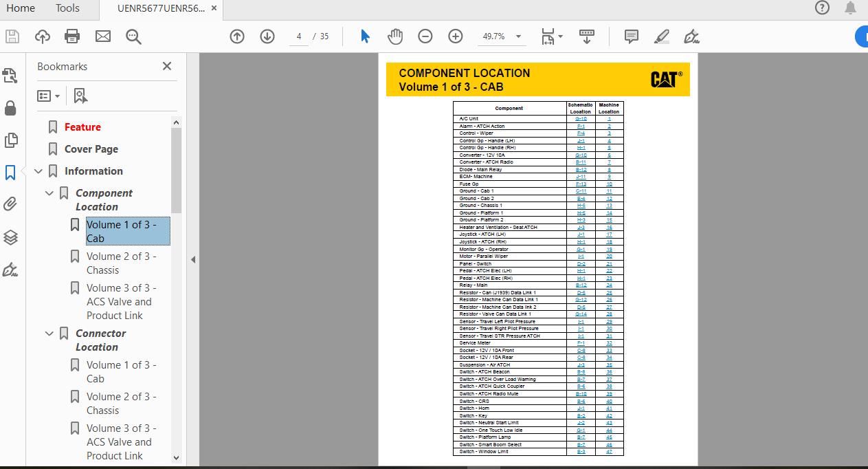Select the UENR5677UENR56 document tab
The height and width of the screenshot is (469, 868).
161,8
